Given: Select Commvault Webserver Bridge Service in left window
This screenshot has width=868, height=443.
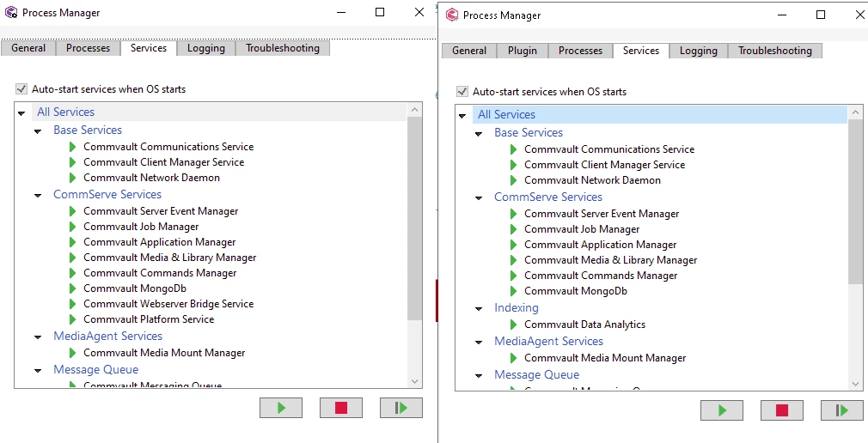Looking at the screenshot, I should click(168, 304).
